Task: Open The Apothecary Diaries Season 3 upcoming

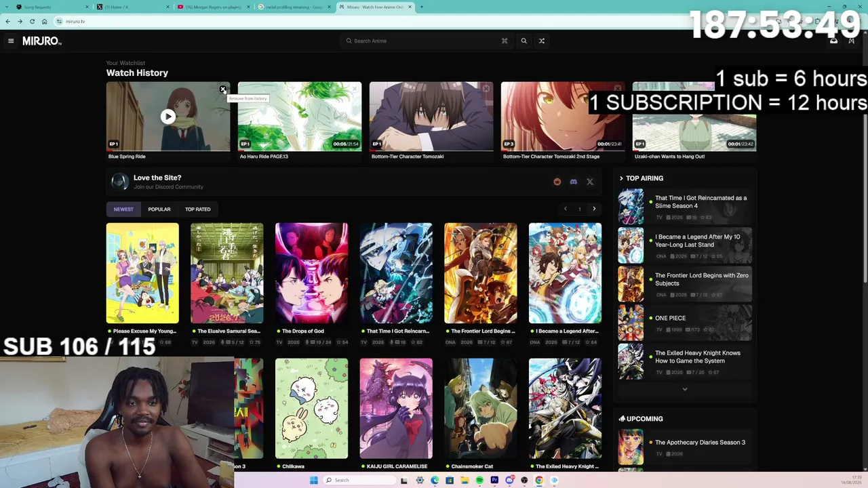Action: pos(685,446)
